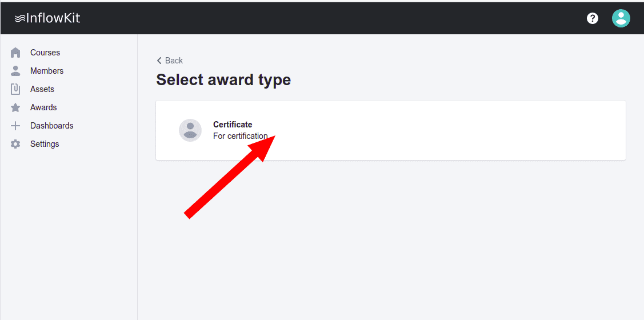Go back using the Back link
The width and height of the screenshot is (644, 320).
click(x=174, y=61)
